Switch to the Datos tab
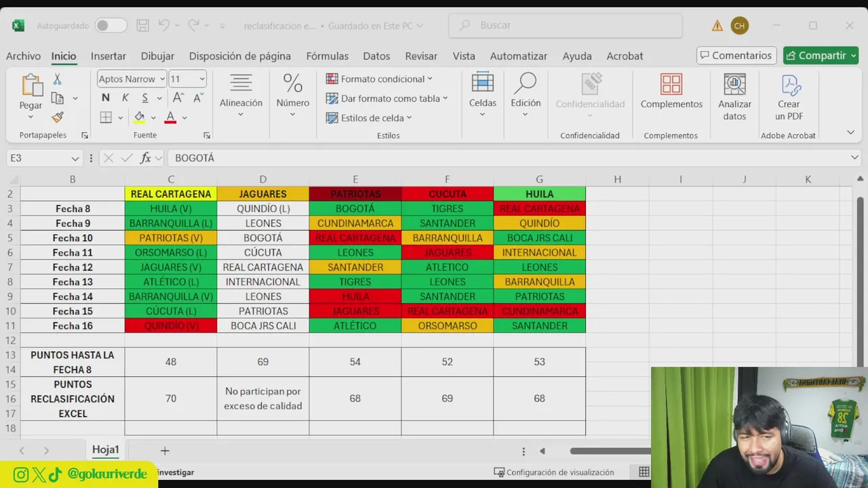Screen dimensions: 868x488 pyautogui.click(x=376, y=56)
